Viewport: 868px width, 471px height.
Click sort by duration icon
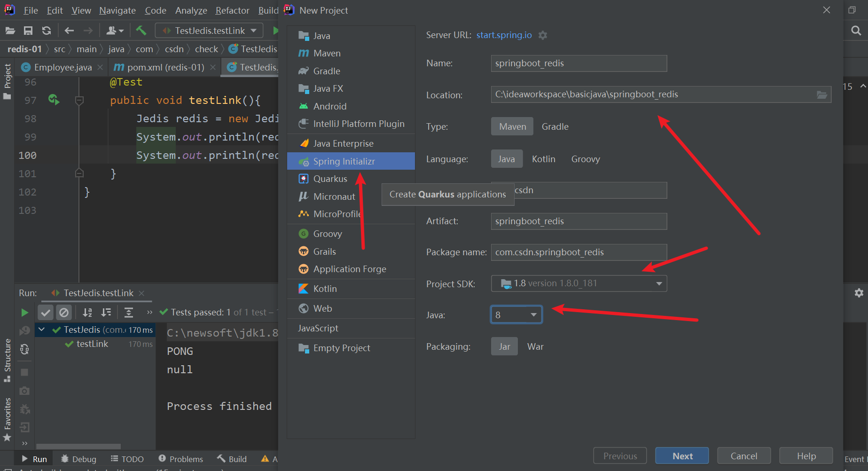(106, 313)
